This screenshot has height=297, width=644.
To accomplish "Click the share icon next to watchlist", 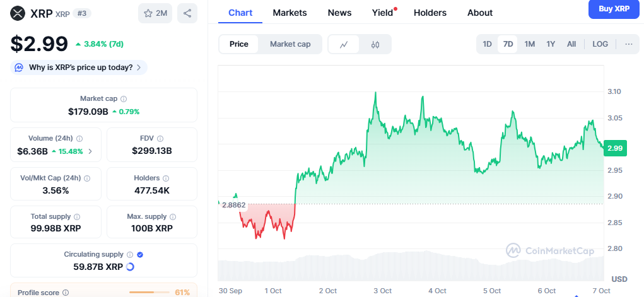I will pos(187,13).
